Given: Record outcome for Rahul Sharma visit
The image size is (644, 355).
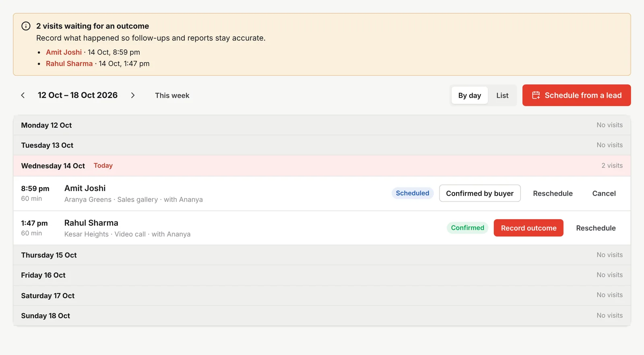Looking at the screenshot, I should point(528,228).
